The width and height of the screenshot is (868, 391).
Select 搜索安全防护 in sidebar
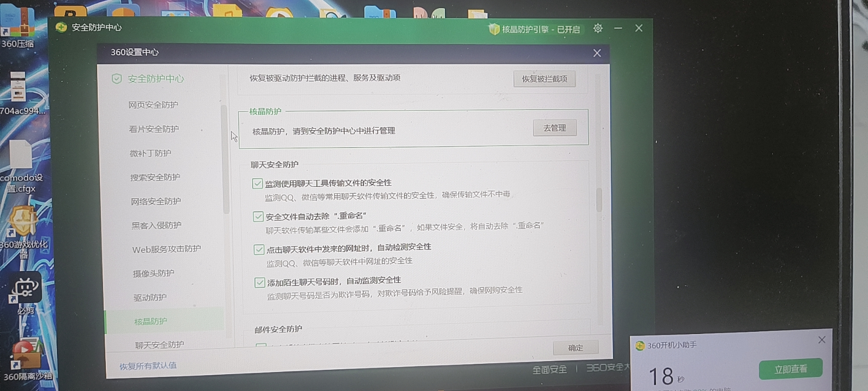click(x=155, y=177)
